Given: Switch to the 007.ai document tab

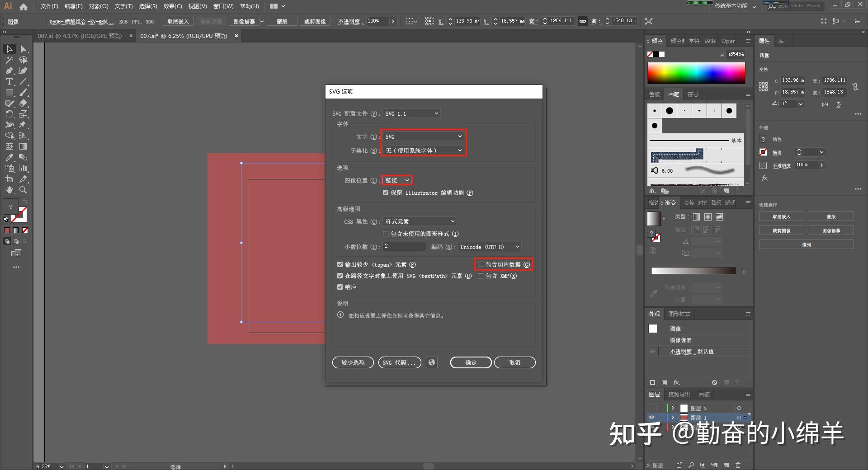Looking at the screenshot, I should (80, 36).
